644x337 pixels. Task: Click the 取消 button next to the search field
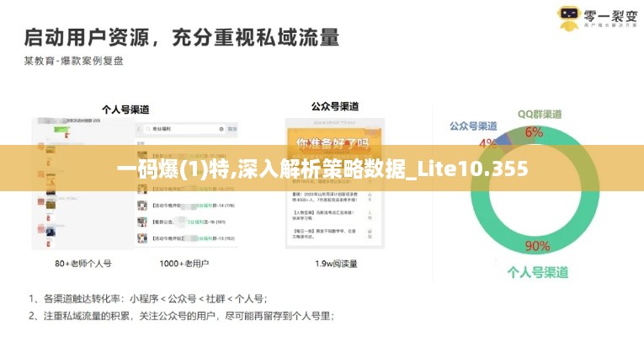232,129
